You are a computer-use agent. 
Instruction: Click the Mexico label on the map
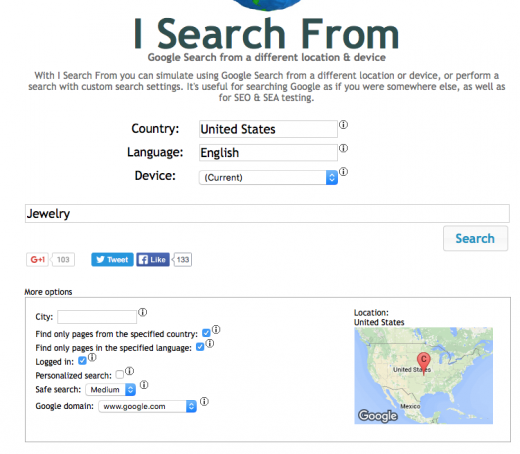click(410, 406)
